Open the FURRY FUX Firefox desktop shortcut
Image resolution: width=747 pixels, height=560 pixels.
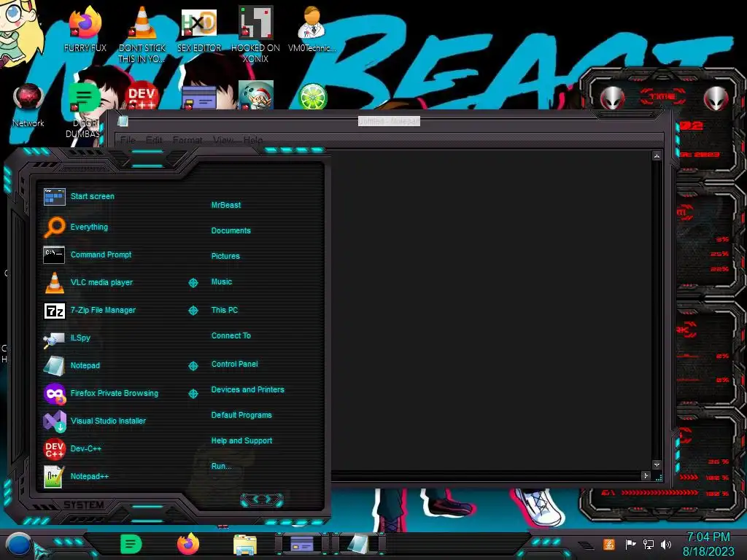tap(85, 28)
